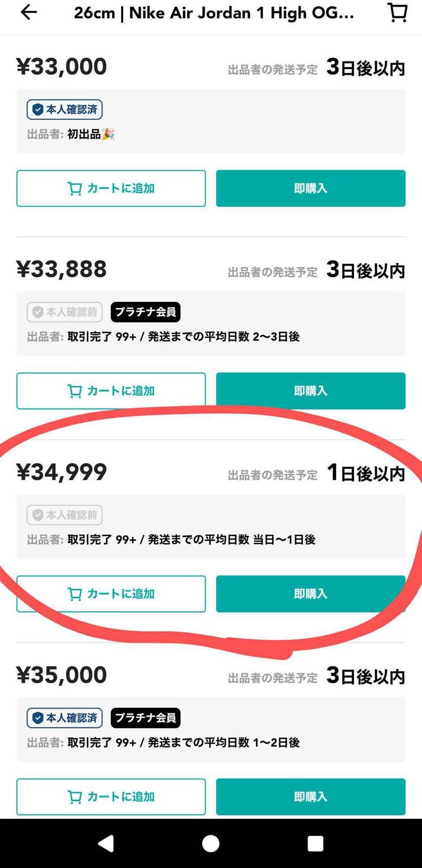
Task: Click 即購入 for the ¥33,888 listing
Action: pyautogui.click(x=311, y=391)
